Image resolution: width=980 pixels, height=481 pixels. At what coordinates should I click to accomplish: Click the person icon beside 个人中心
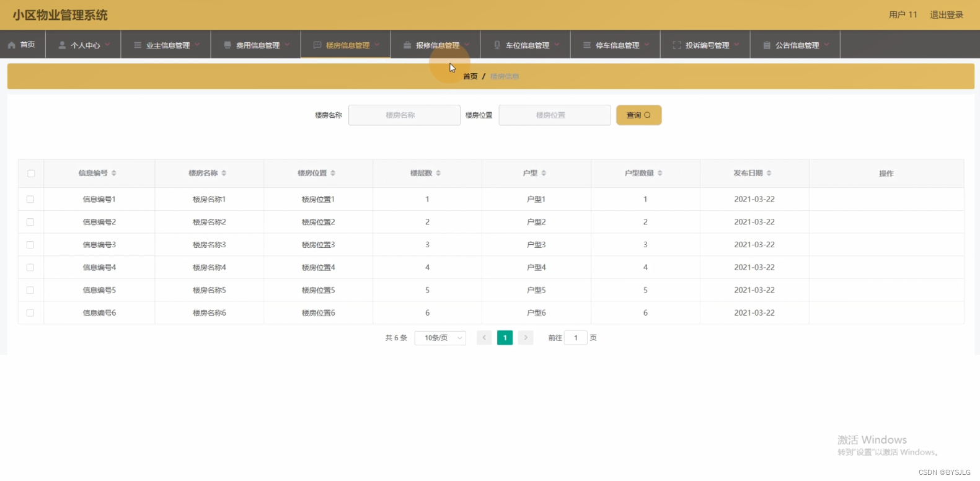[62, 45]
